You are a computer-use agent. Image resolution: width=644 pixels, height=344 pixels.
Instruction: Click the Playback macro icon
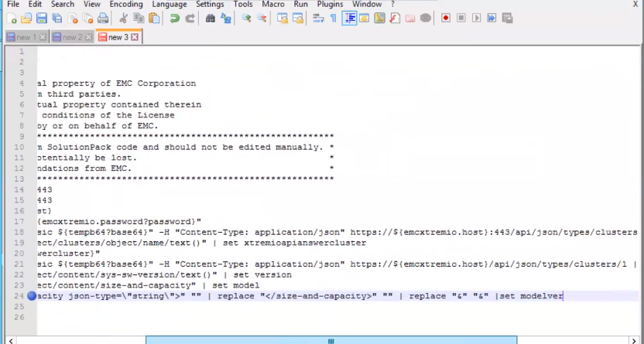pos(477,19)
